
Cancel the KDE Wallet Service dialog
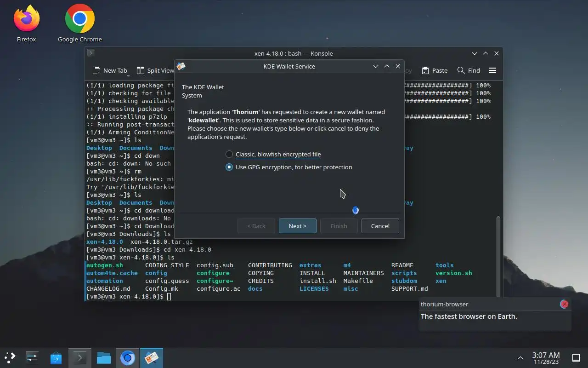(x=380, y=226)
